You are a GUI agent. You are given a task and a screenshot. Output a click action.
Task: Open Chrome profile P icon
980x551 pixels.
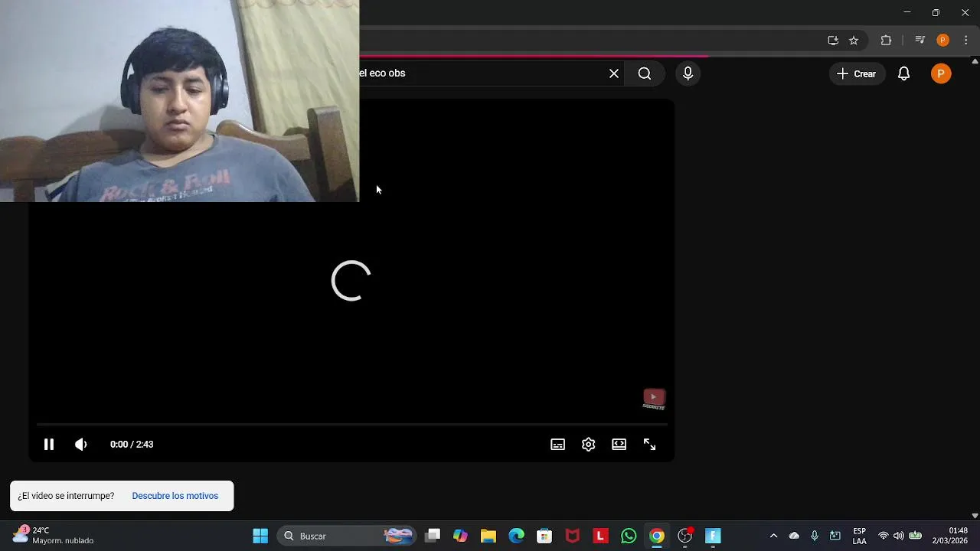(x=942, y=41)
